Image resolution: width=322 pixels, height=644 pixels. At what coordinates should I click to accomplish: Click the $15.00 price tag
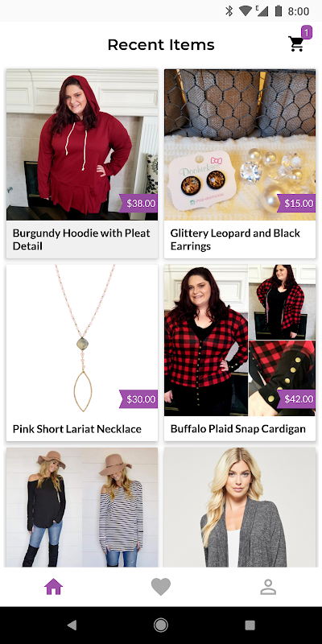pyautogui.click(x=296, y=204)
